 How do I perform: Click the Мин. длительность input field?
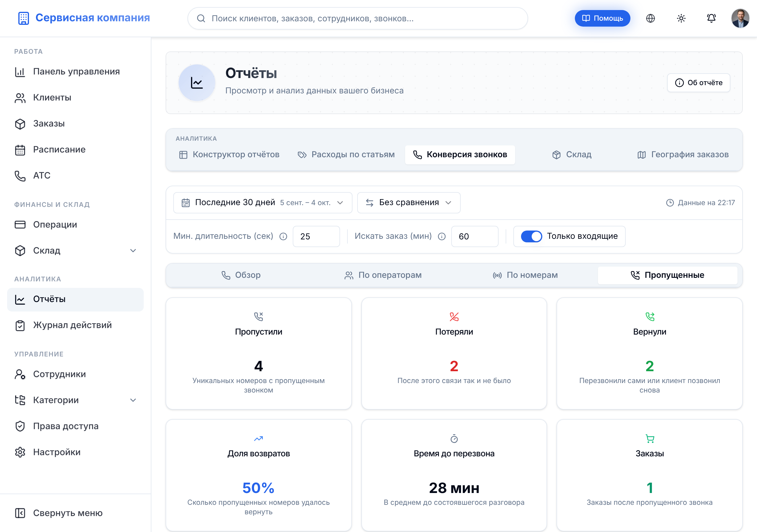pos(316,236)
